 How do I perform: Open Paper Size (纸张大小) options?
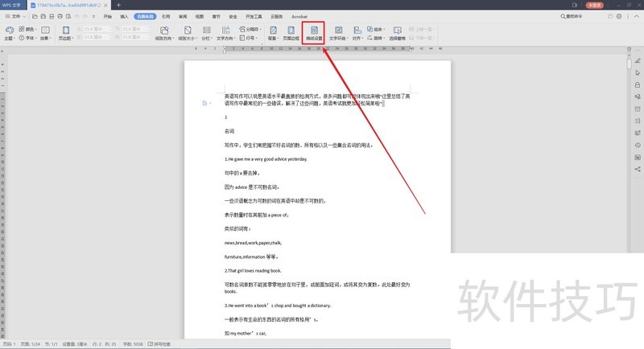pos(188,33)
